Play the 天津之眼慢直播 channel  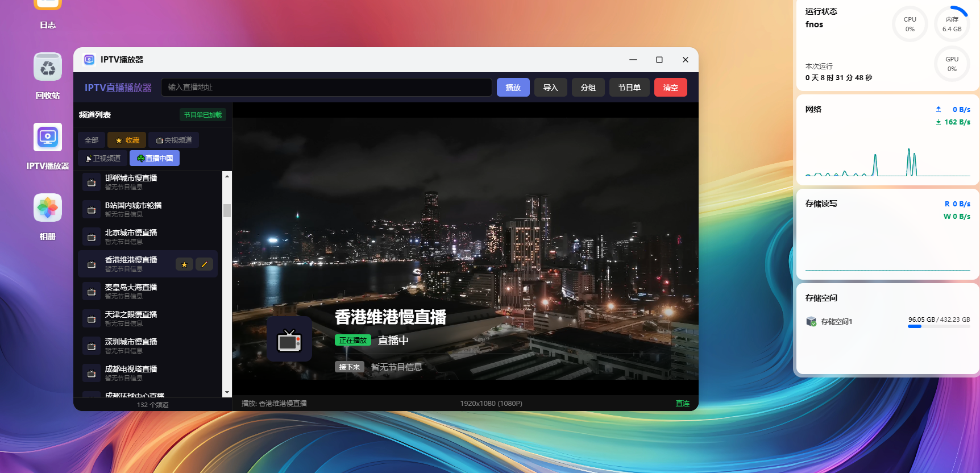(131, 314)
